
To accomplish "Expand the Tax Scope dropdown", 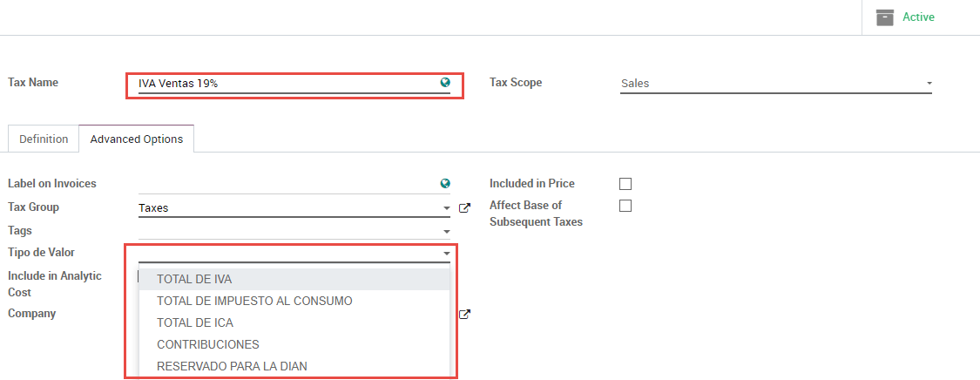I will pyautogui.click(x=929, y=84).
